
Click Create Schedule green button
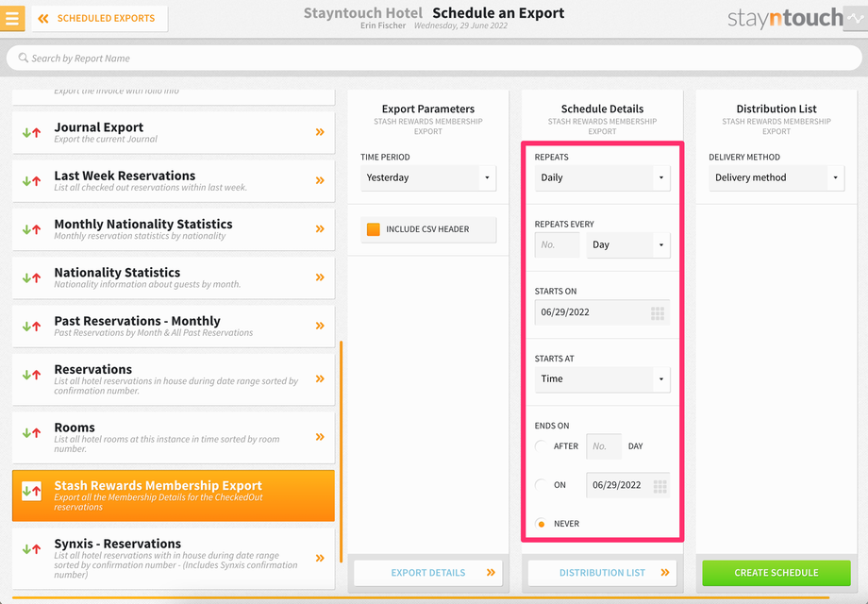coord(776,573)
